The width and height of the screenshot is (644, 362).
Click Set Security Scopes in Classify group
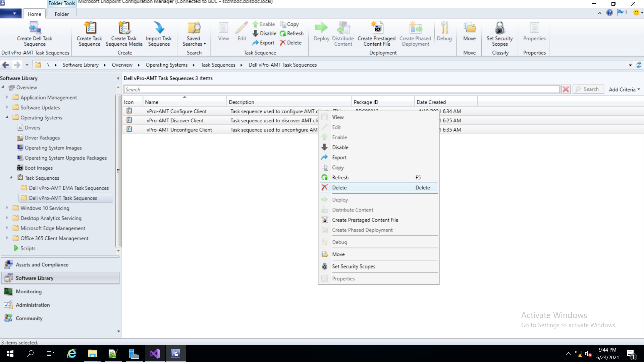499,34
